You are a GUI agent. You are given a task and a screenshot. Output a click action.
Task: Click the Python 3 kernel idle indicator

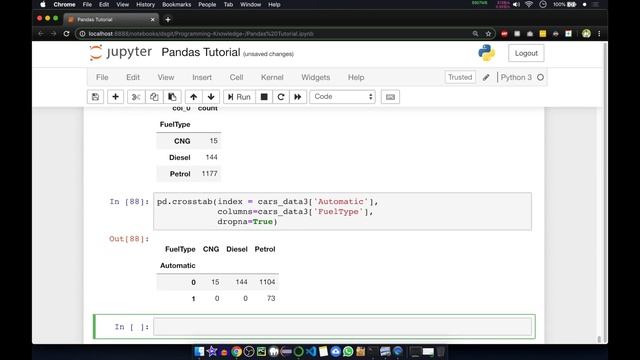(x=540, y=77)
